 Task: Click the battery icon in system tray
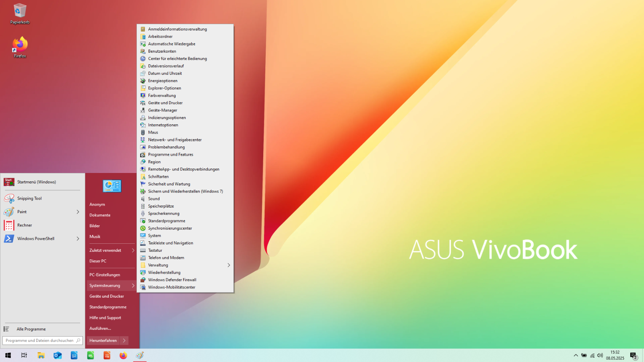pos(584,355)
